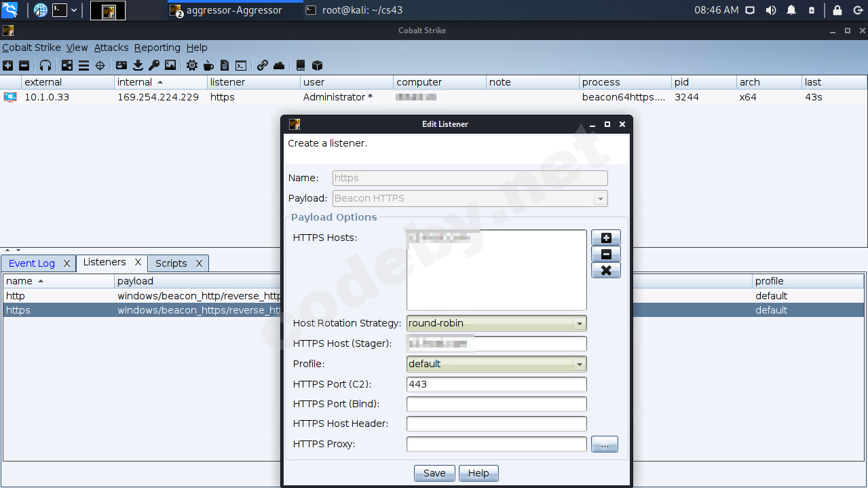The height and width of the screenshot is (488, 868).
Task: Click the gear icon in toolbar
Action: point(192,65)
